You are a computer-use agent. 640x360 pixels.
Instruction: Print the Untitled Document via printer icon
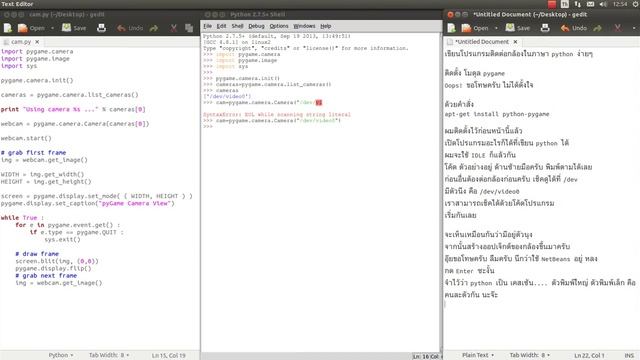click(545, 28)
